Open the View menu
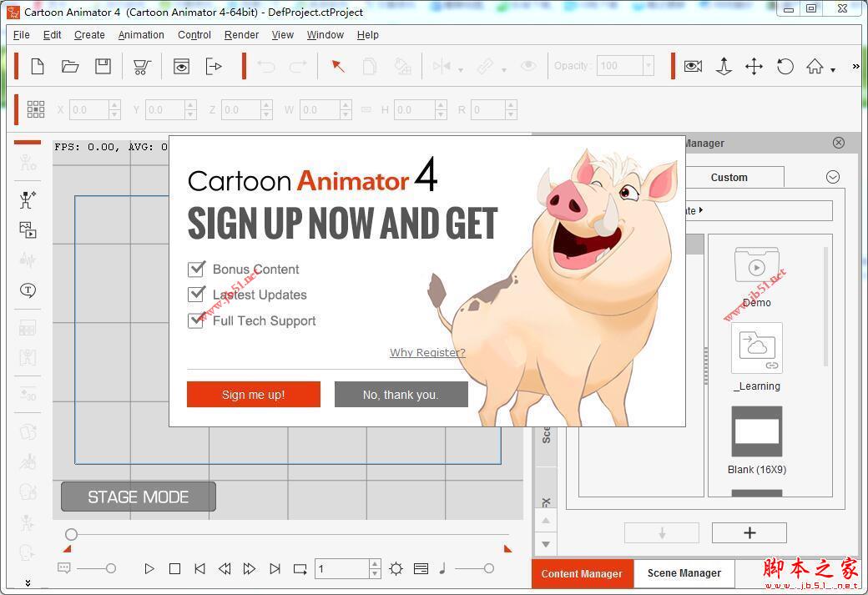 tap(282, 35)
